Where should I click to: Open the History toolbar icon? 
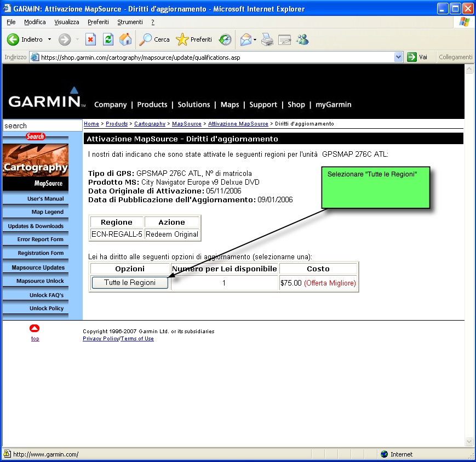(x=225, y=39)
